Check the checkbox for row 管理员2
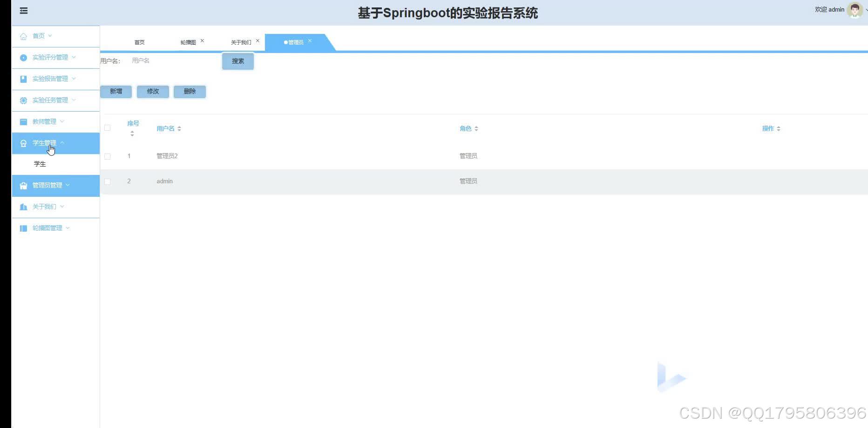 coord(108,156)
